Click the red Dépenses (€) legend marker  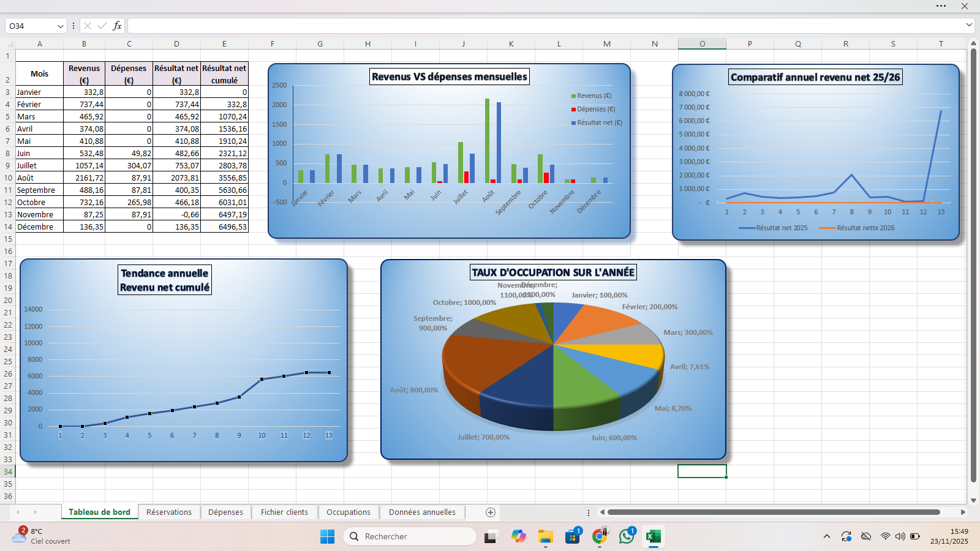coord(573,110)
